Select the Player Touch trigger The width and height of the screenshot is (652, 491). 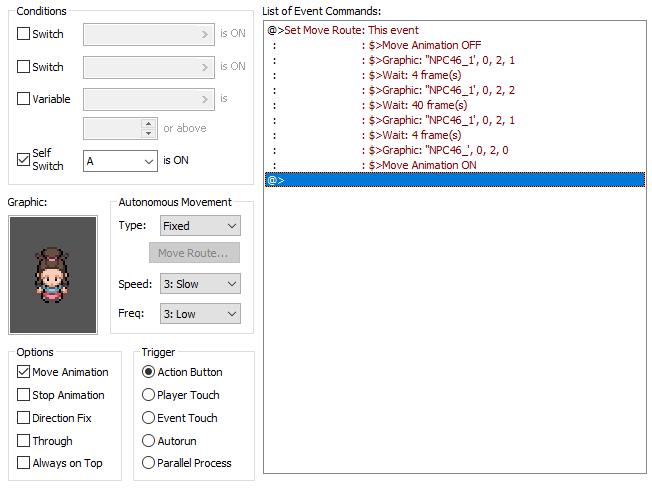tap(149, 395)
